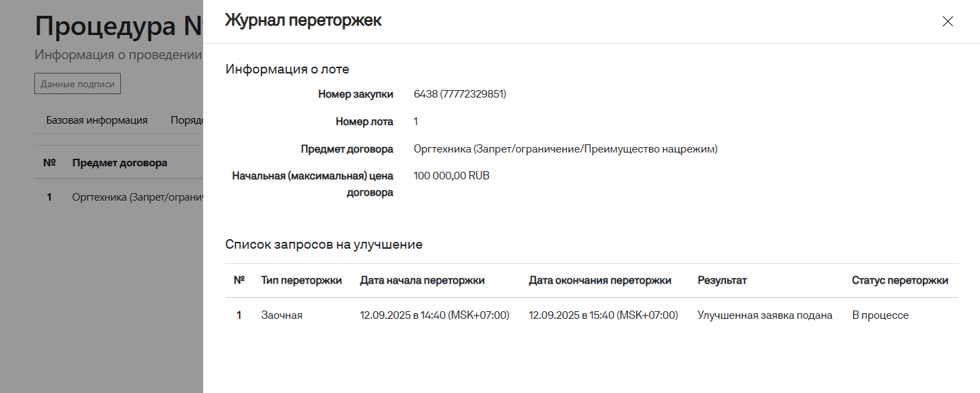
Task: Click the Тип переторжки column header
Action: click(x=301, y=280)
